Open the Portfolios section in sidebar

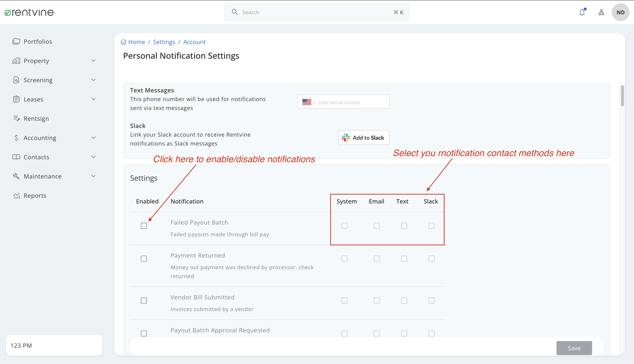pyautogui.click(x=38, y=41)
